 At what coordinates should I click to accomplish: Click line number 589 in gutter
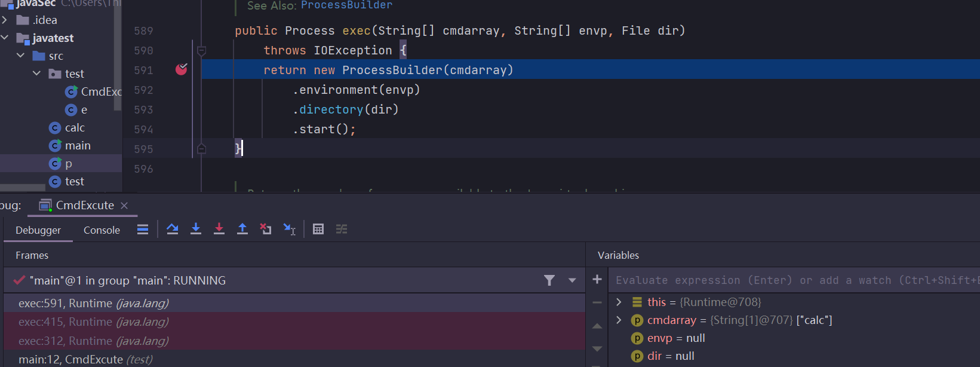143,31
